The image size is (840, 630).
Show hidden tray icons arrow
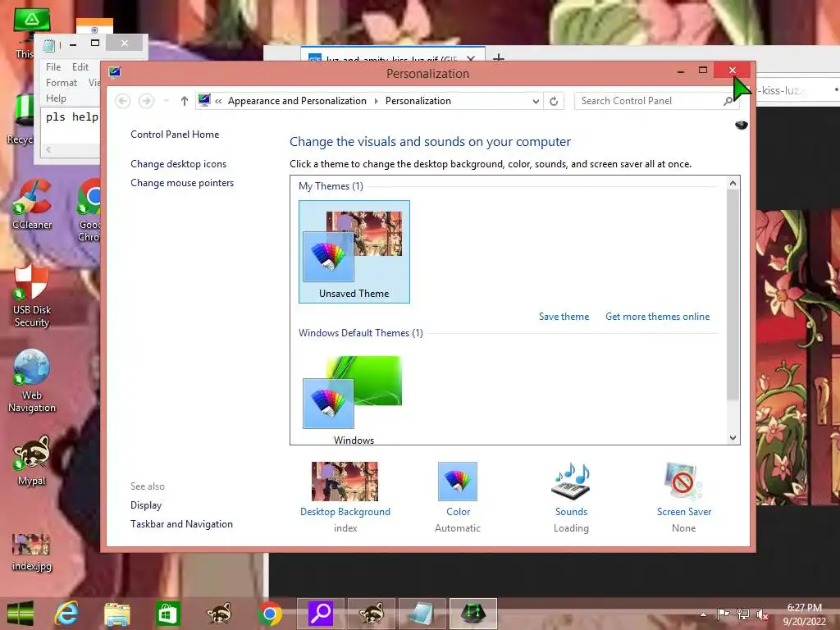pos(703,614)
